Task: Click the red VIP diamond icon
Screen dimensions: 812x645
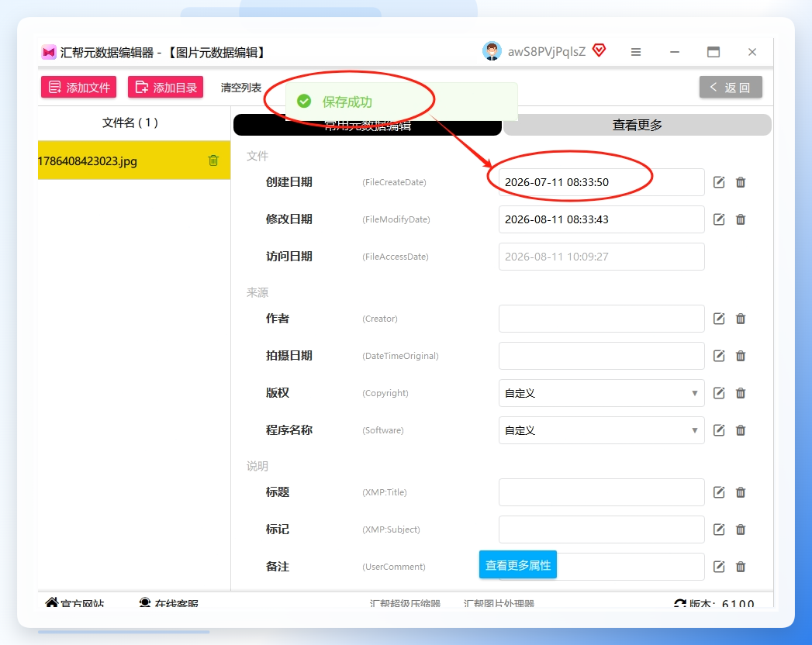Action: (599, 50)
